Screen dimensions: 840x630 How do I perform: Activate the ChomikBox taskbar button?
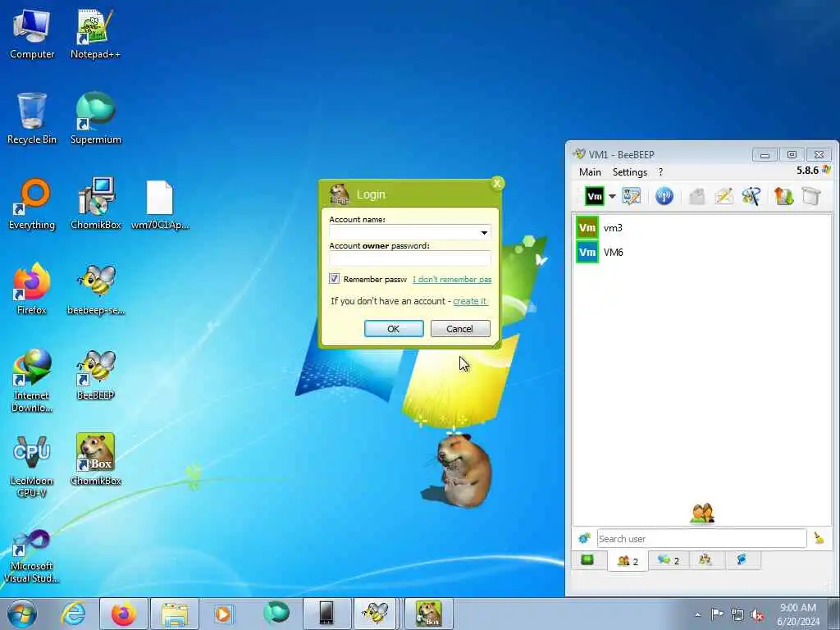click(428, 614)
